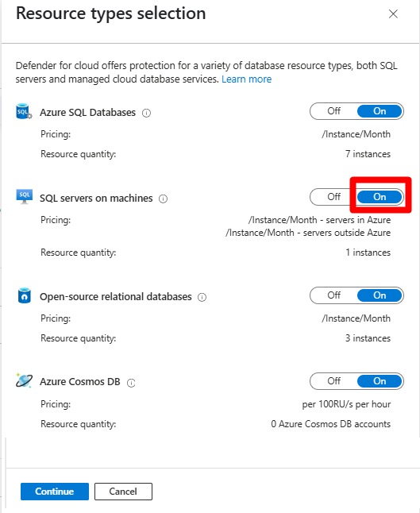Close the Resource types selection pane
Image resolution: width=420 pixels, height=513 pixels.
(393, 13)
